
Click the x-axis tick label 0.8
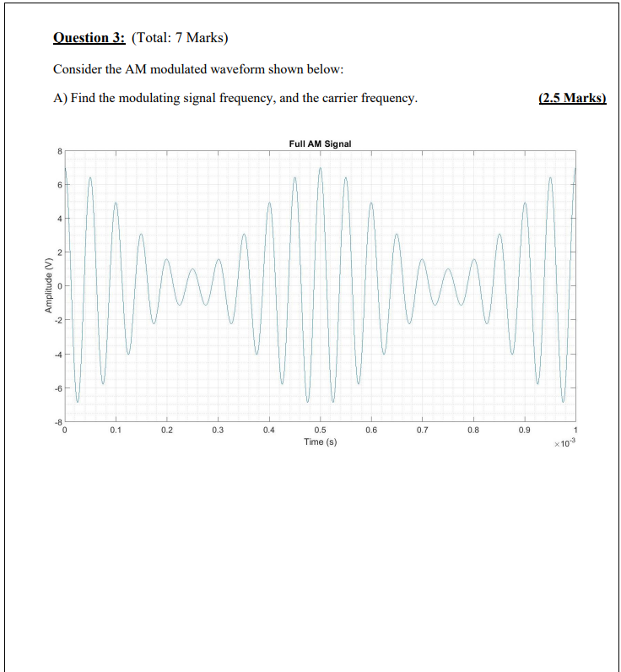pyautogui.click(x=473, y=430)
